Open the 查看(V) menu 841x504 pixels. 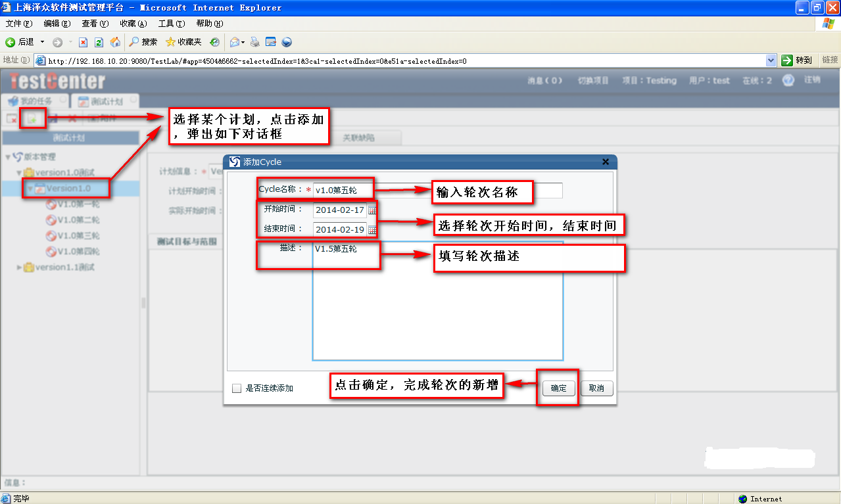[95, 24]
